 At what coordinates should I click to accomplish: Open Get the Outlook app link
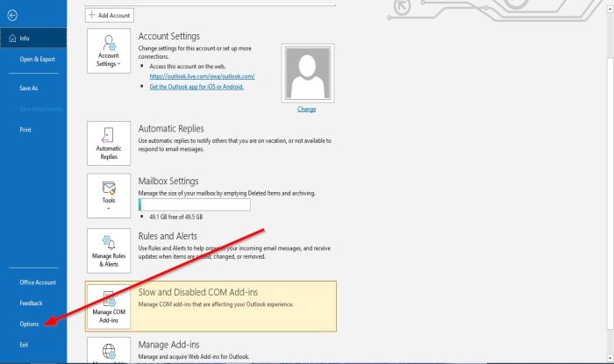point(196,87)
